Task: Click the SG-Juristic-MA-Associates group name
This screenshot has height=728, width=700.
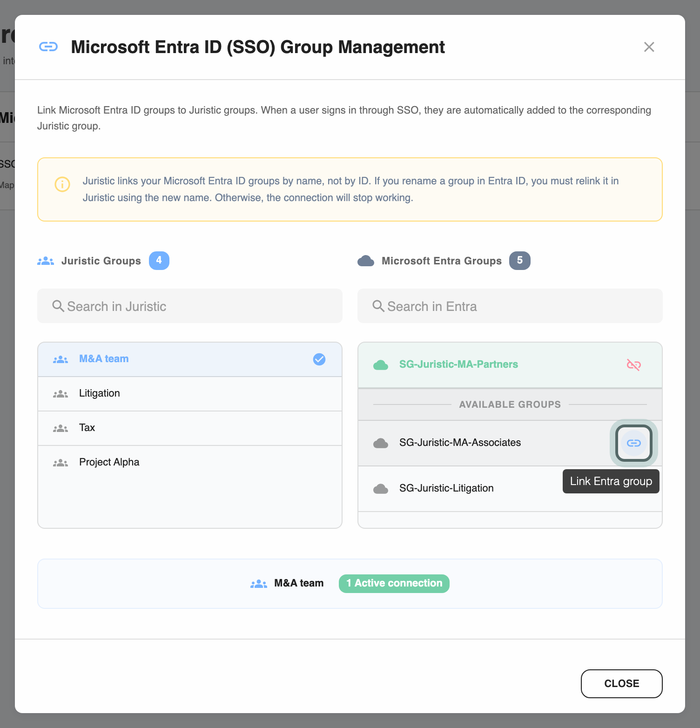Action: click(460, 443)
